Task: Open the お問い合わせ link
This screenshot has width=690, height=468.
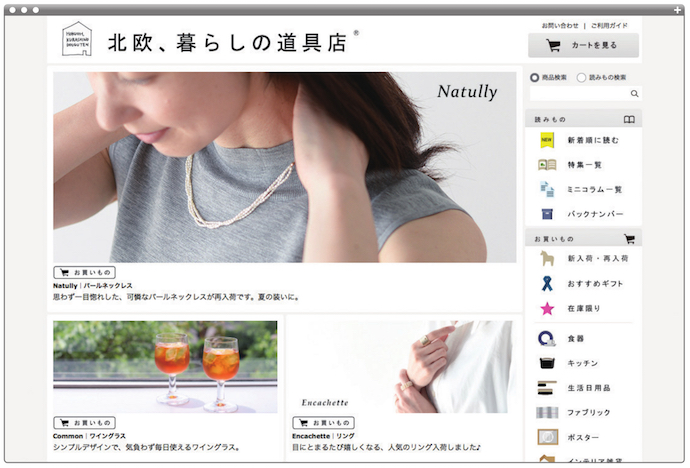Action: 560,26
